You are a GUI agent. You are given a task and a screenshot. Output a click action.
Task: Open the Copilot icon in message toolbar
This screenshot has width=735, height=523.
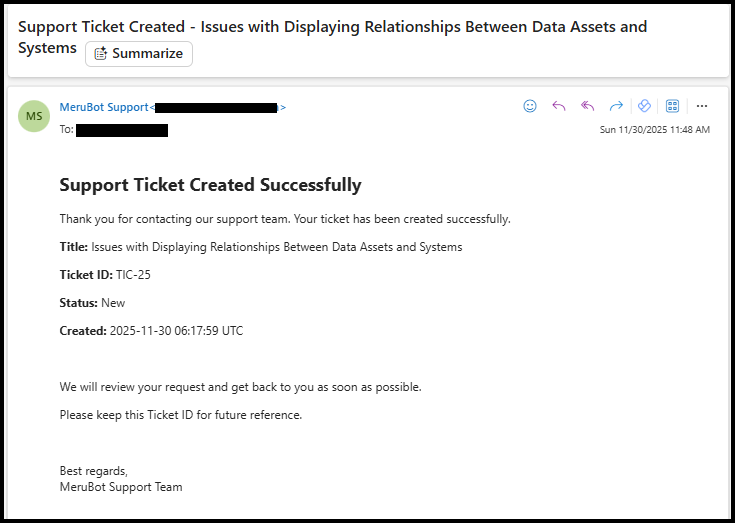(645, 106)
